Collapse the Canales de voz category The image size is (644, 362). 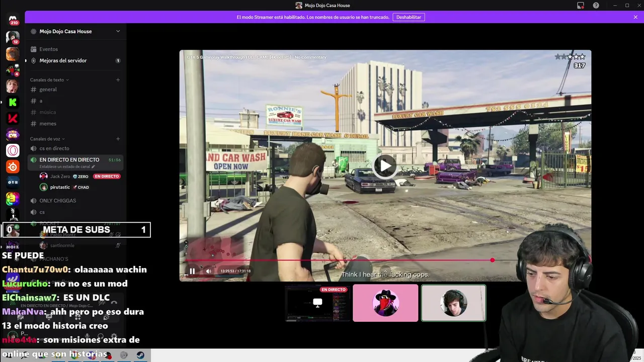(47, 139)
